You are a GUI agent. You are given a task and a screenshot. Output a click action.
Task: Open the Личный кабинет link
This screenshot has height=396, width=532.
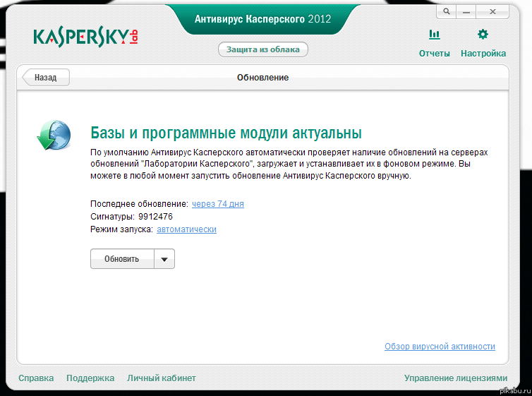pos(162,378)
